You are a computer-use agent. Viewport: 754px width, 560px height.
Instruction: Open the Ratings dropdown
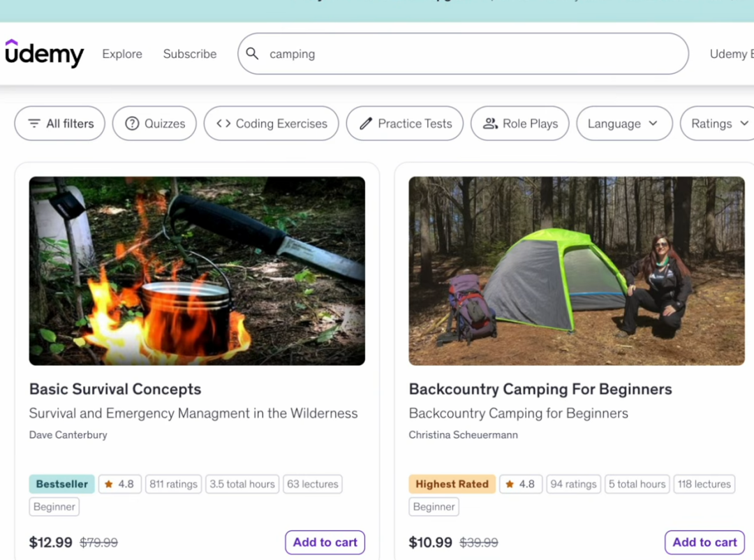click(719, 124)
